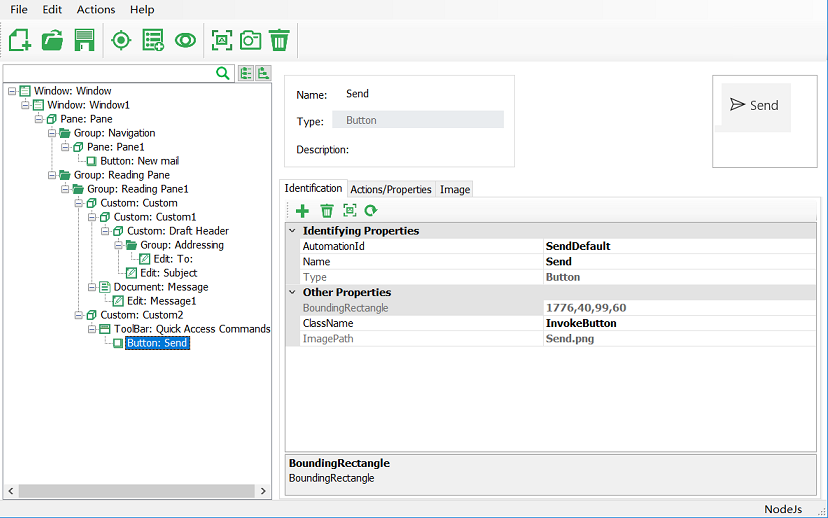Click the collapse all tree button beside search
This screenshot has height=518, width=828.
click(x=263, y=73)
